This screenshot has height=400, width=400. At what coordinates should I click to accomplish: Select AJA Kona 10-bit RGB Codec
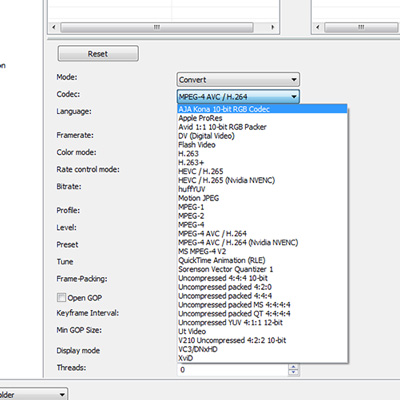click(x=262, y=109)
